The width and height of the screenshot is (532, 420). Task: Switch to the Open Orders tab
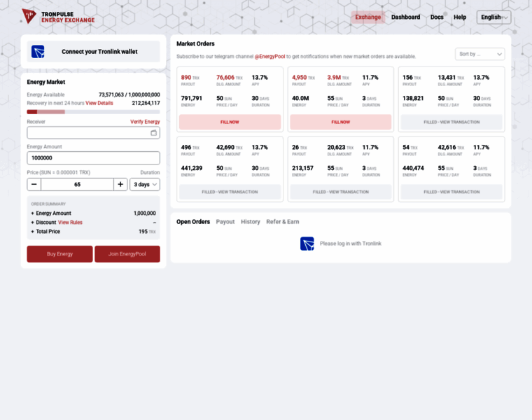click(193, 221)
